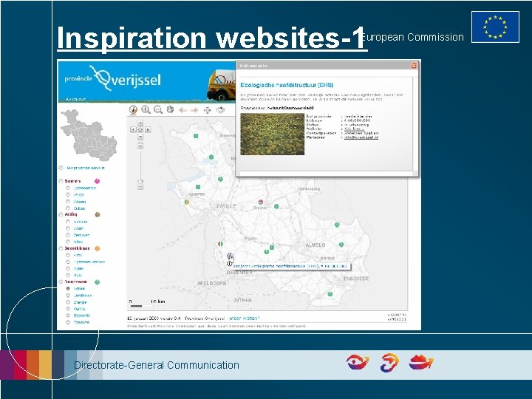532x399 pixels.
Task: Click the European Commission flag logo
Action: (495, 27)
